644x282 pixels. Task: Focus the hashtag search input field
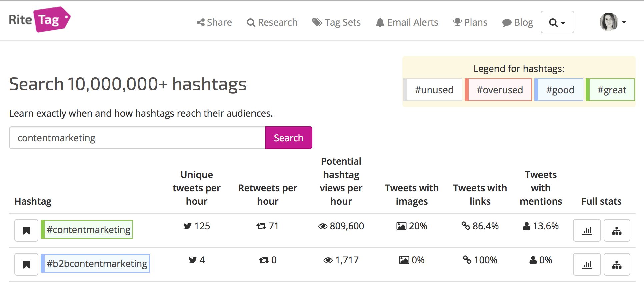click(x=137, y=138)
